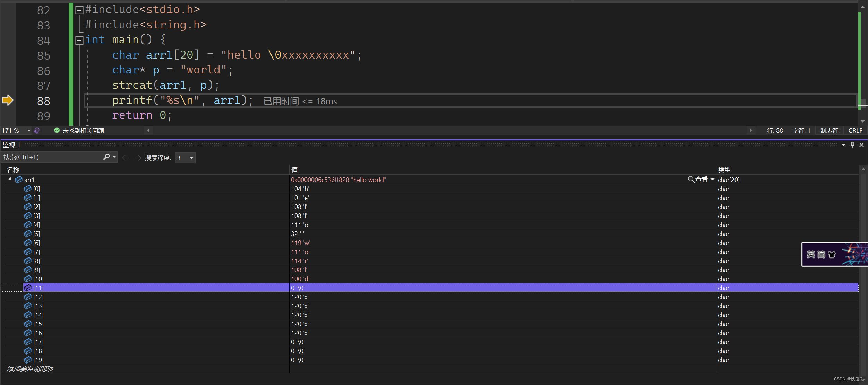Click the watch Search (Ctrl+E) field
Screen dimensions: 868x385
pos(52,157)
